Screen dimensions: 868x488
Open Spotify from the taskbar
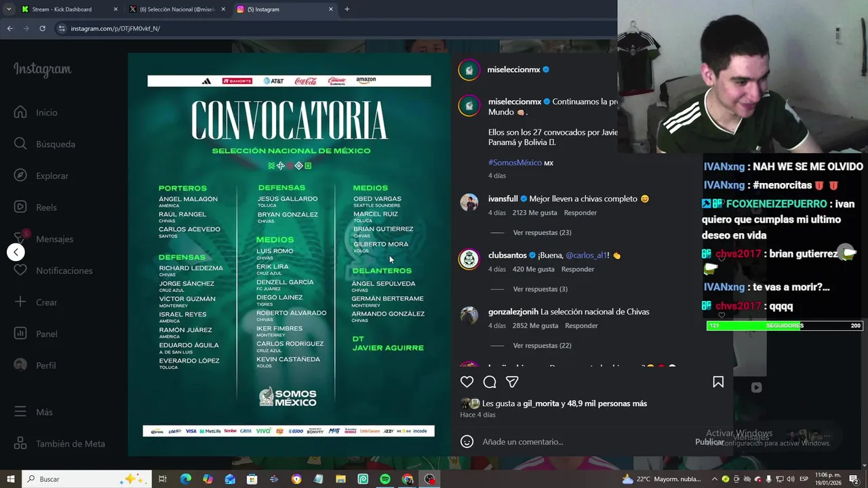point(385,479)
